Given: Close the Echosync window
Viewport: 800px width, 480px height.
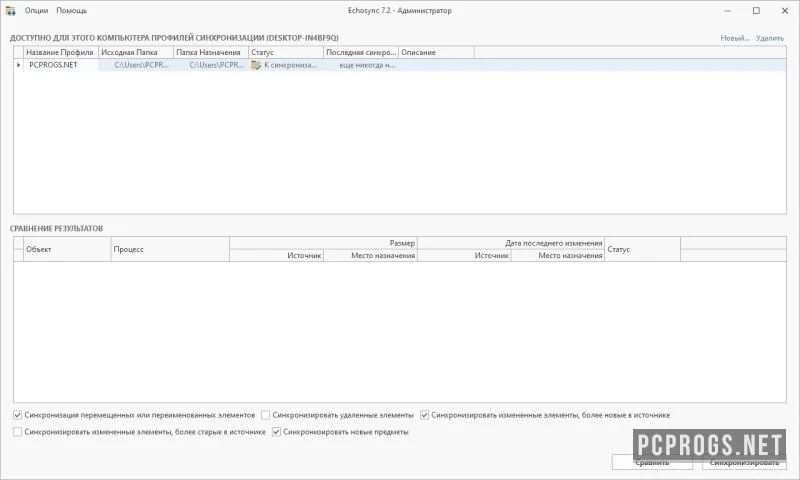Looking at the screenshot, I should 785,11.
